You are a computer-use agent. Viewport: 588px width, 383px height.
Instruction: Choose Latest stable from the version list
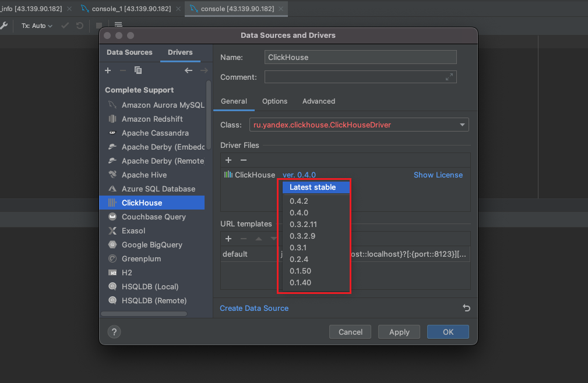(316, 187)
